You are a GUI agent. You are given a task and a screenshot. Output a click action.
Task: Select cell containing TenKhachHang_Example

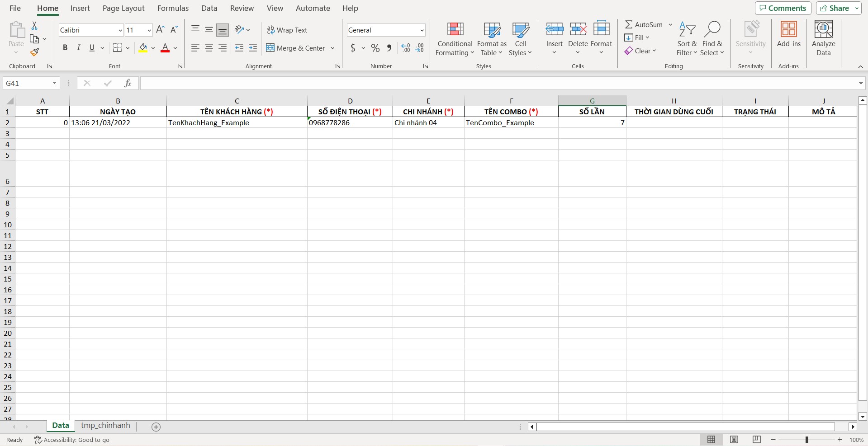(237, 123)
